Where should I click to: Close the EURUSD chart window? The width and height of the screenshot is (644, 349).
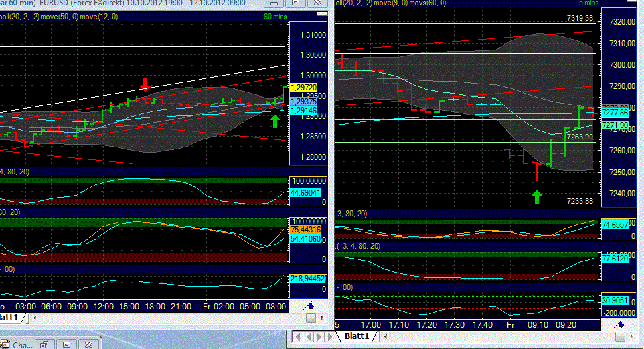tap(317, 3)
